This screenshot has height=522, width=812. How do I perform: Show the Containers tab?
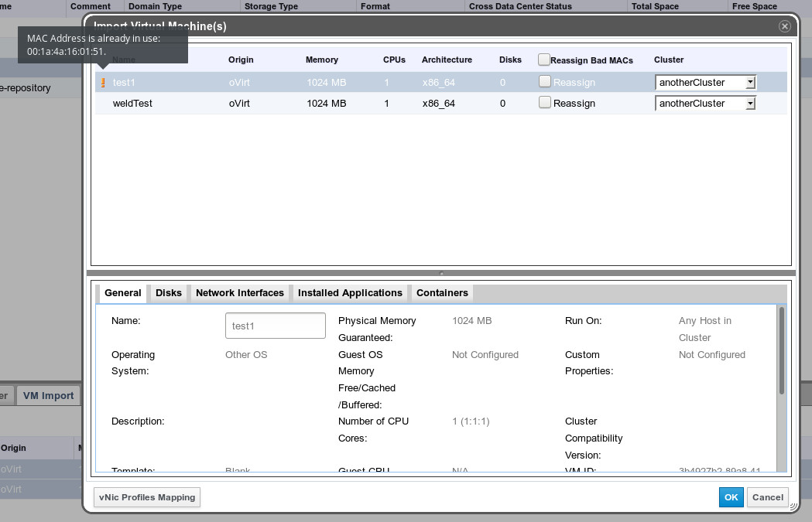(442, 293)
